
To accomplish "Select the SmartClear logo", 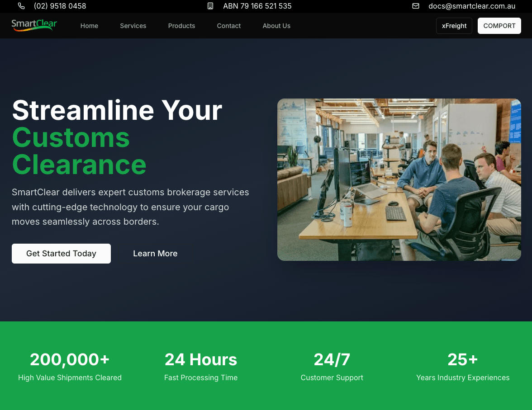I will [x=34, y=25].
